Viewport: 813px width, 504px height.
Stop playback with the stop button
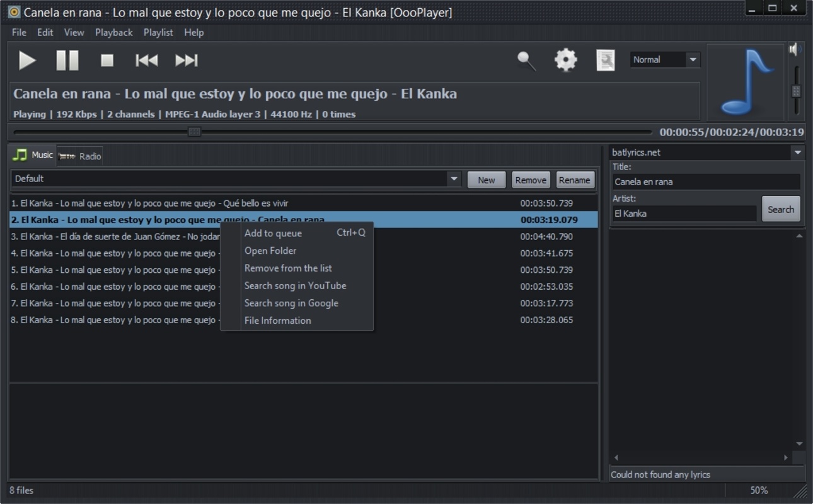107,60
